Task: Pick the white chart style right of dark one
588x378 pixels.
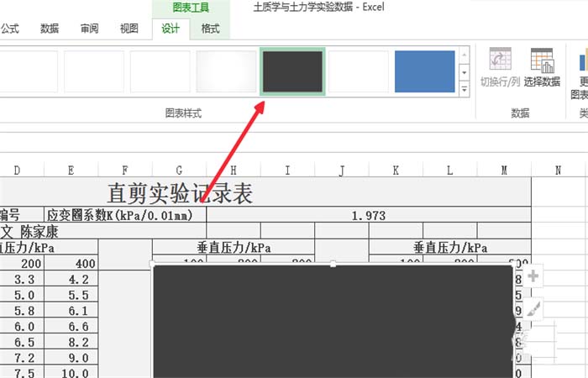Action: tap(358, 71)
